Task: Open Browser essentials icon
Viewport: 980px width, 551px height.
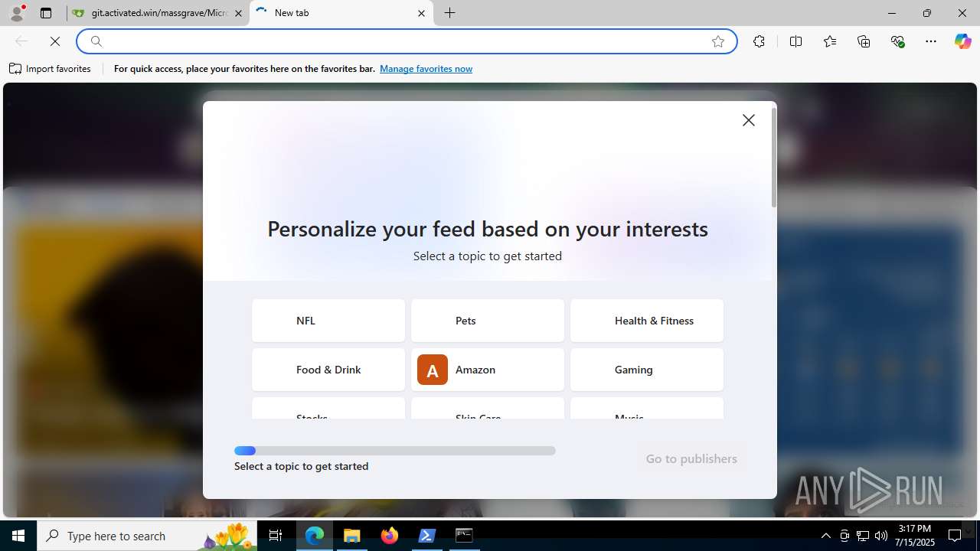Action: [898, 41]
